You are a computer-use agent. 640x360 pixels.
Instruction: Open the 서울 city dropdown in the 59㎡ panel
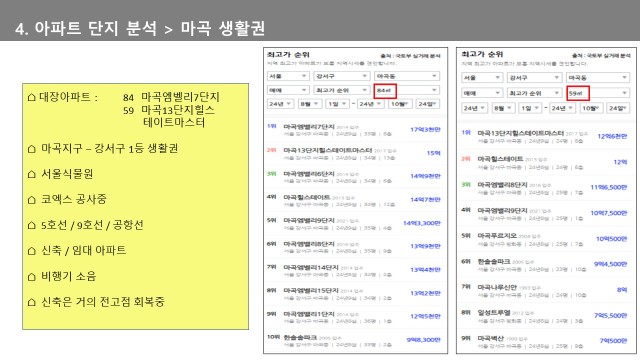(482, 78)
